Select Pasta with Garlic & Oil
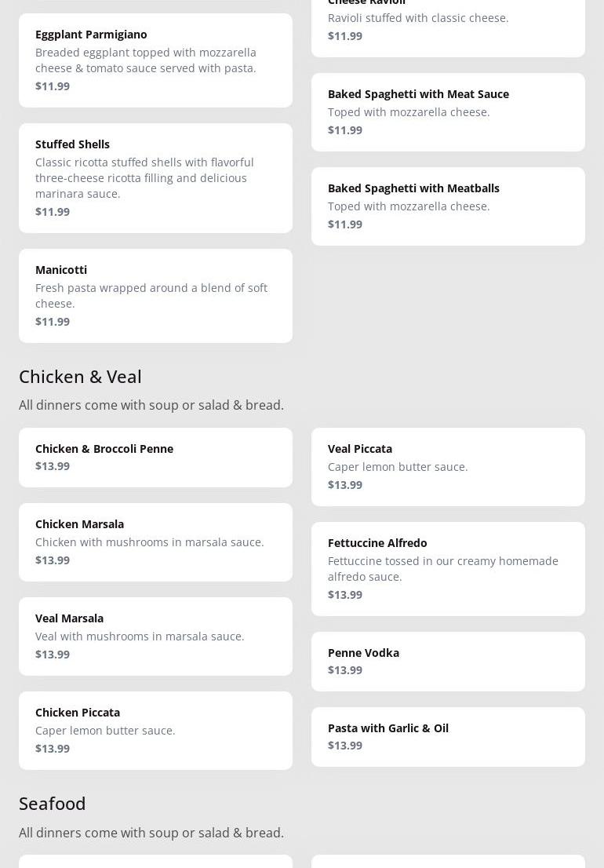Viewport: 604px width, 868px height. tap(448, 737)
